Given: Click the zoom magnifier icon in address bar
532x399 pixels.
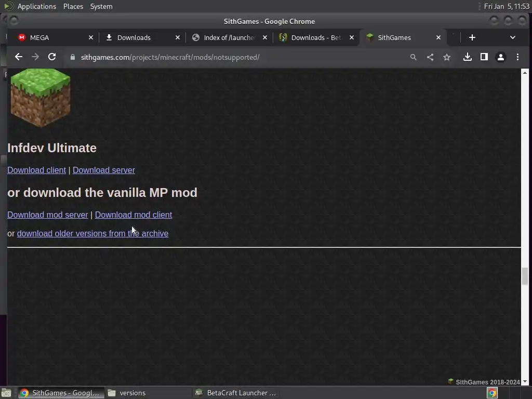Looking at the screenshot, I should click(413, 57).
